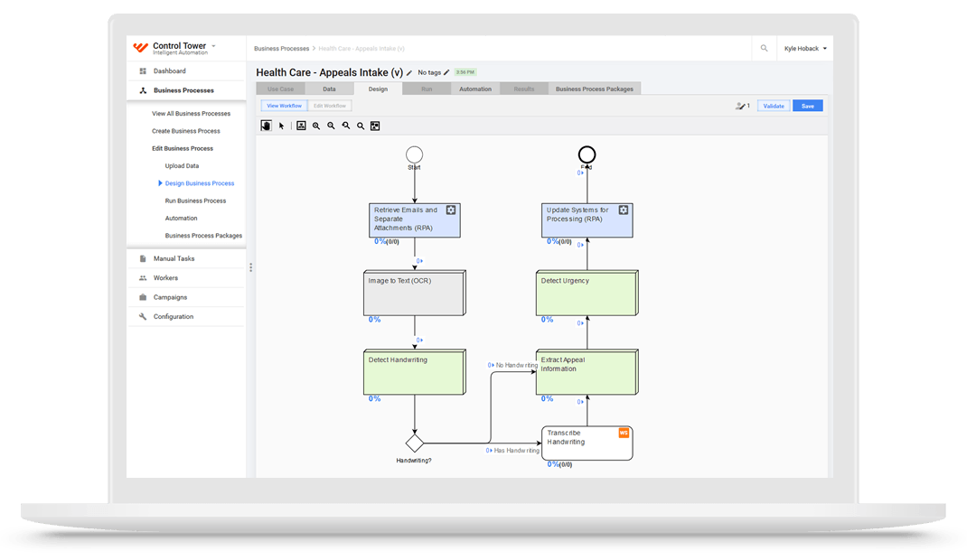Click the No tags label
The width and height of the screenshot is (967, 560).
click(429, 72)
